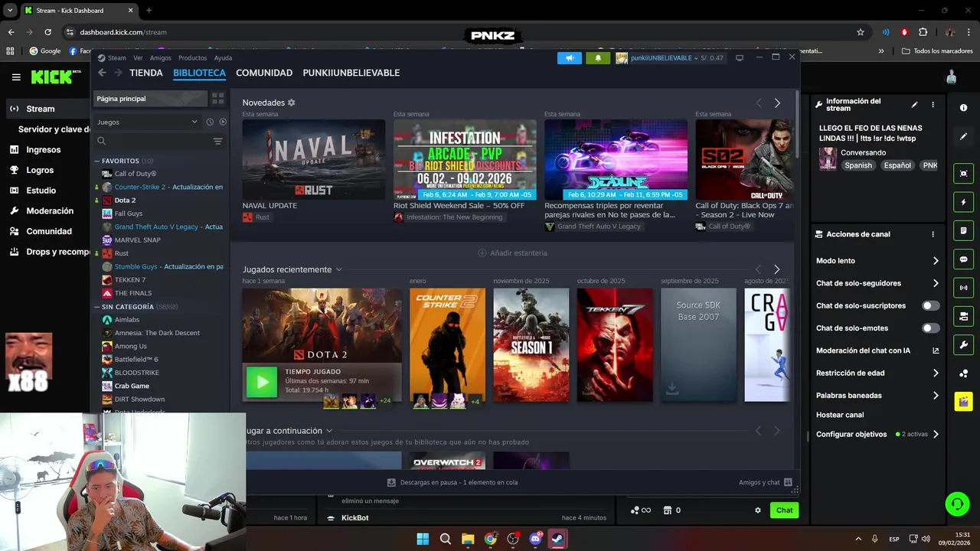The height and width of the screenshot is (551, 980).
Task: Open green support headset bubble
Action: (x=957, y=504)
